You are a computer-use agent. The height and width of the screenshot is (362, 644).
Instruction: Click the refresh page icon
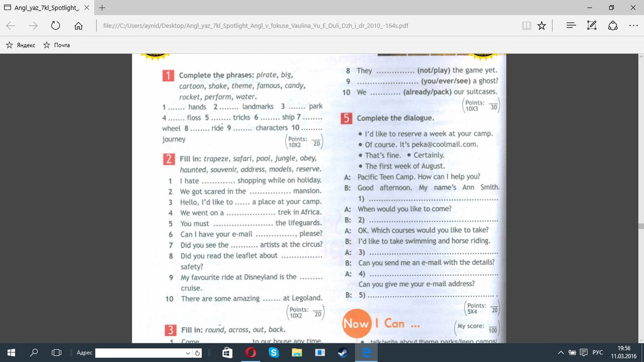coord(55,25)
